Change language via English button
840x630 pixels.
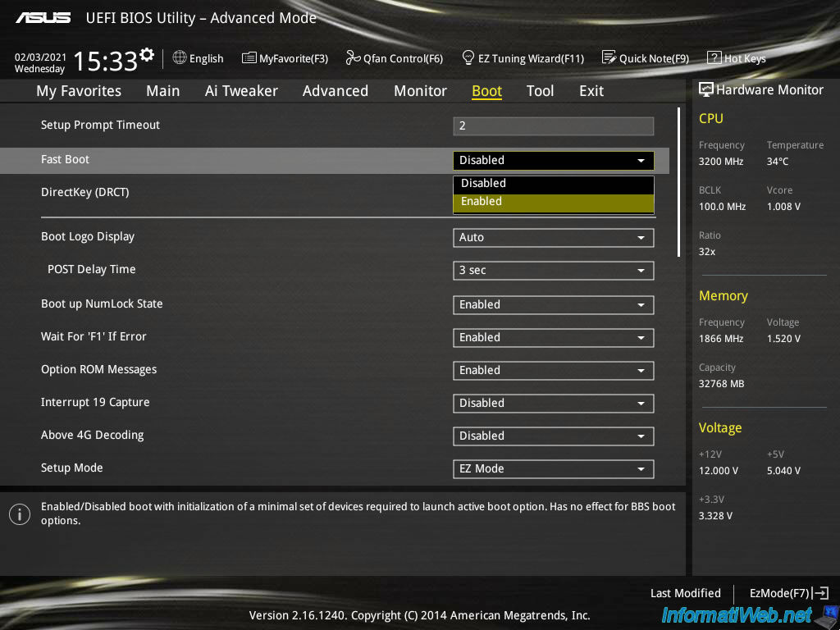click(198, 58)
